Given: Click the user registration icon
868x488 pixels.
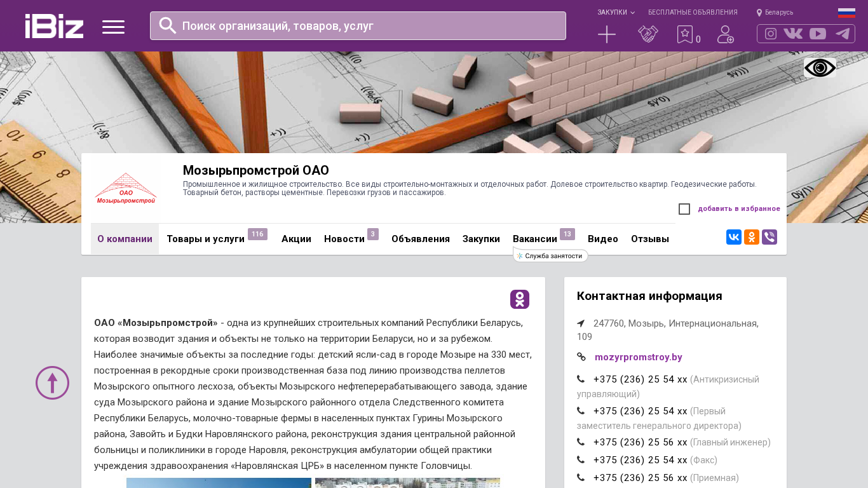Looking at the screenshot, I should 726,34.
